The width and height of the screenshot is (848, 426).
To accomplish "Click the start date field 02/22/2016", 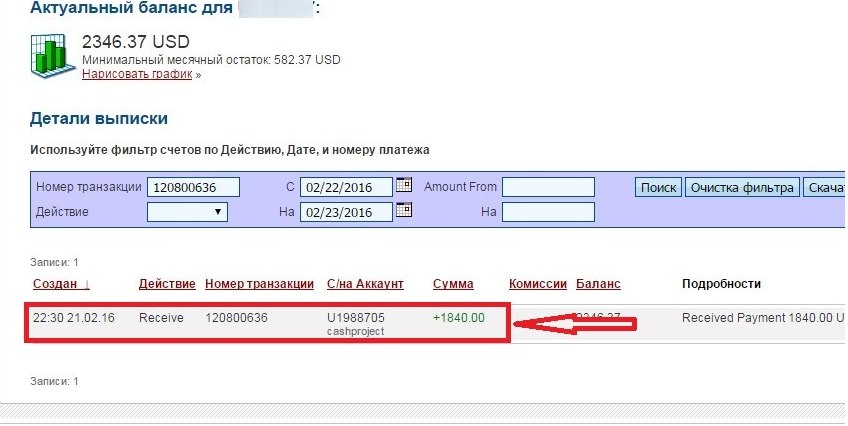I will click(346, 187).
